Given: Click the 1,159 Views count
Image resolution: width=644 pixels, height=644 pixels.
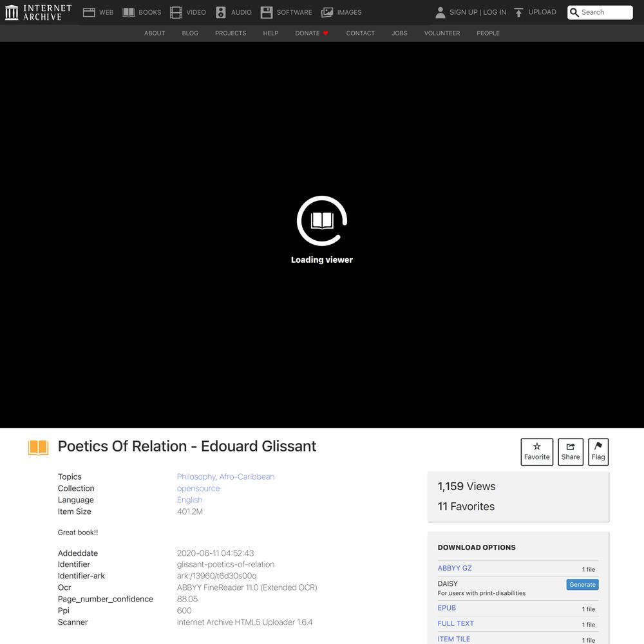Looking at the screenshot, I should pyautogui.click(x=466, y=486).
